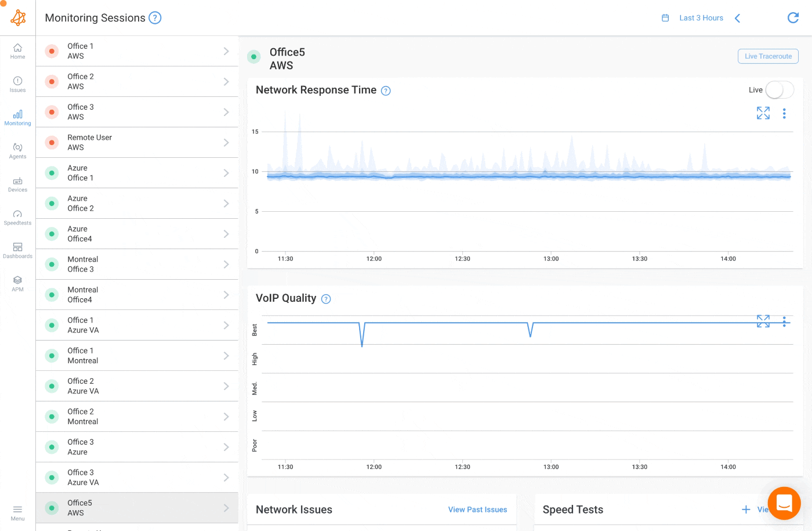This screenshot has width=812, height=531.
Task: Open the Agents section
Action: point(17,151)
